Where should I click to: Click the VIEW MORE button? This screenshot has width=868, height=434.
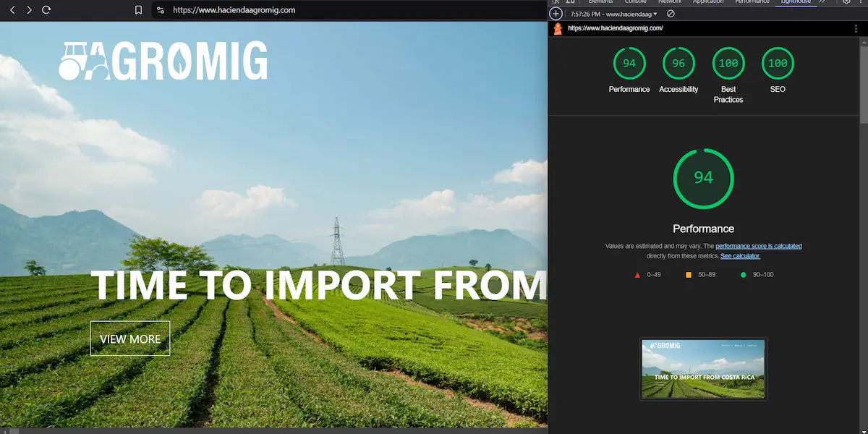(130, 339)
